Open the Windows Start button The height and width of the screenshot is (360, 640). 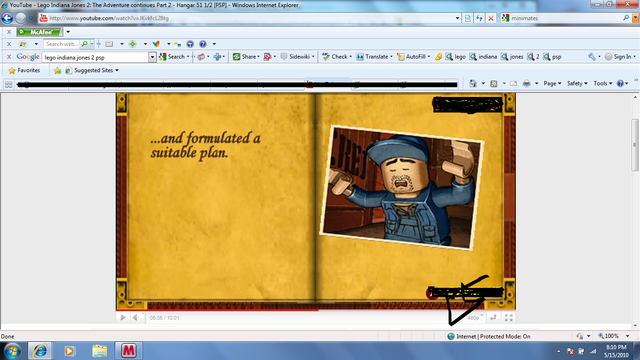click(x=12, y=351)
